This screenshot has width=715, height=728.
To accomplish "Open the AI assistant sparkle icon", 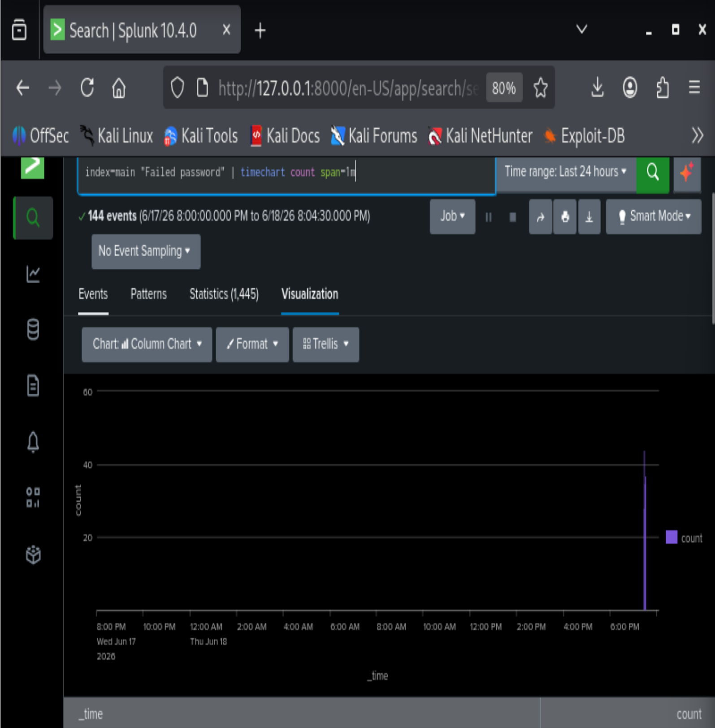I will click(687, 173).
